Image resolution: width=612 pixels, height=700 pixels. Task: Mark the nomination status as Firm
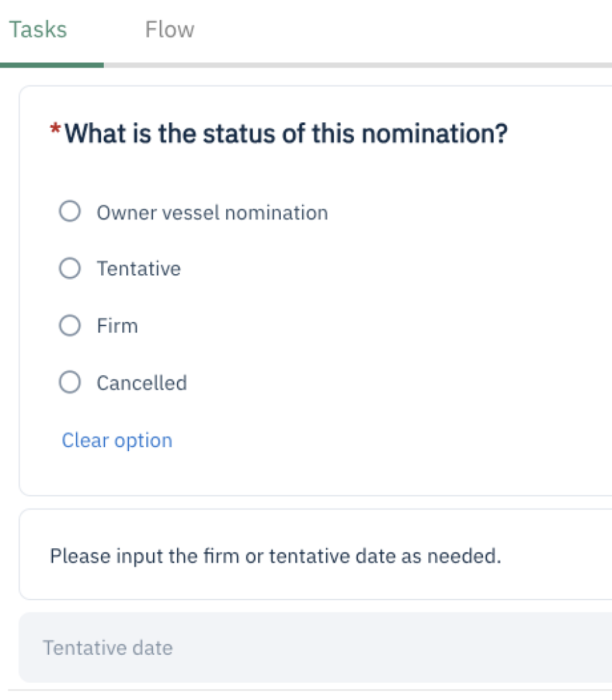click(x=70, y=325)
